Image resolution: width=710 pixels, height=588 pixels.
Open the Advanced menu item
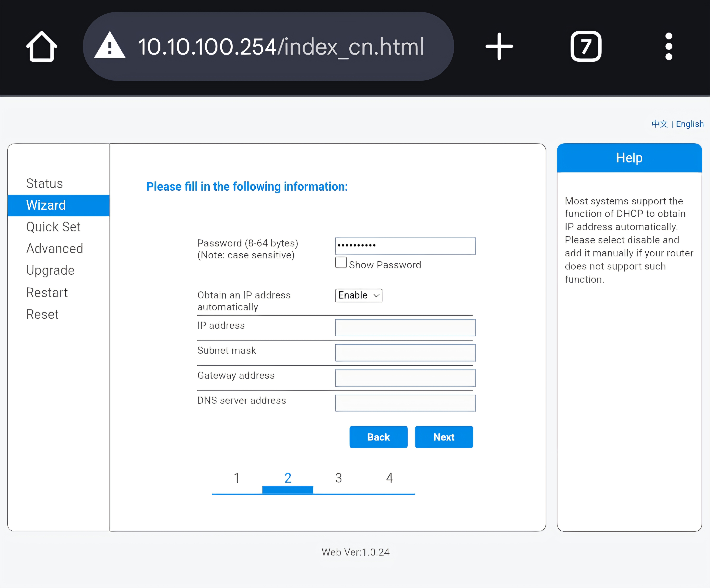tap(55, 249)
